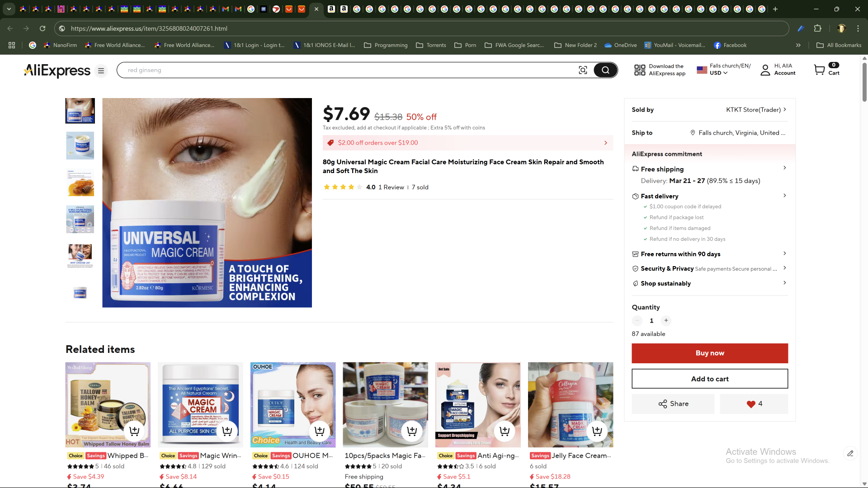868x488 pixels.
Task: Expand the $2.00 off coupon banner
Action: 605,143
